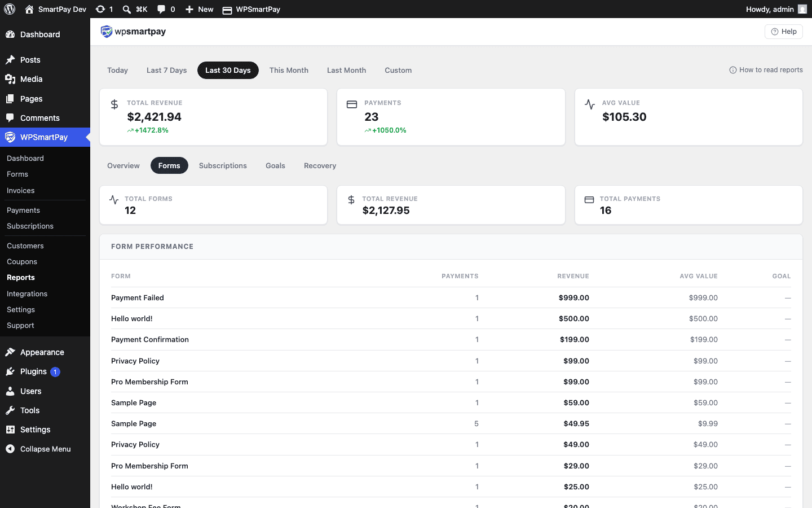
Task: Switch to This Month range
Action: 289,70
